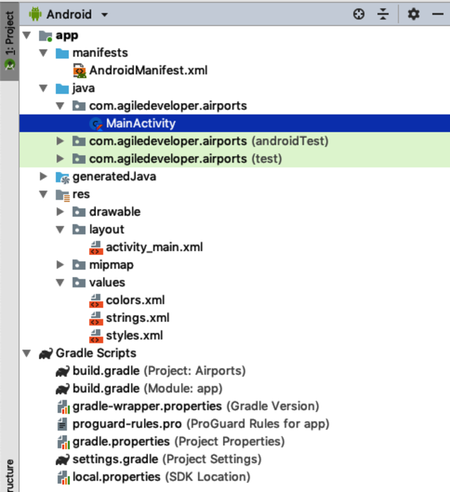The image size is (450, 492).
Task: Select the Gradle Scripts node label
Action: [x=96, y=353]
